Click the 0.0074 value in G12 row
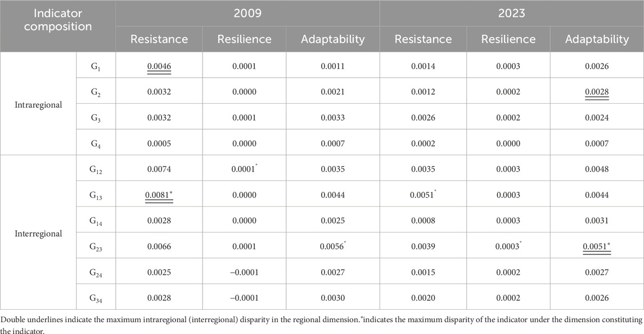Viewport: 644px width, 334px height. click(159, 169)
